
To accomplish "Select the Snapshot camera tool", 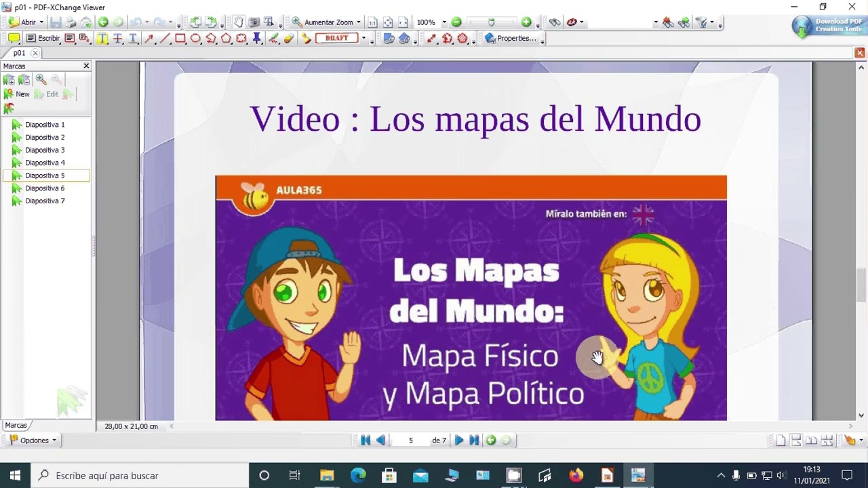I will (x=254, y=22).
